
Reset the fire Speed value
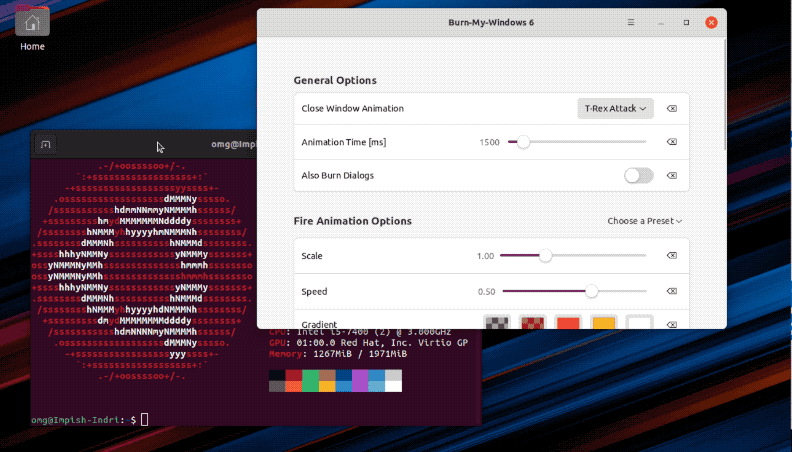(672, 291)
